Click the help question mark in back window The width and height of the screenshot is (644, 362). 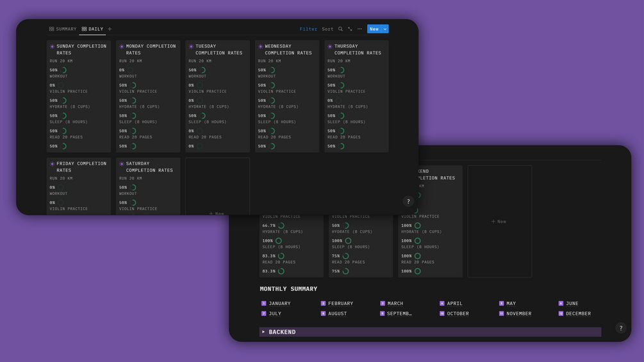(x=620, y=328)
